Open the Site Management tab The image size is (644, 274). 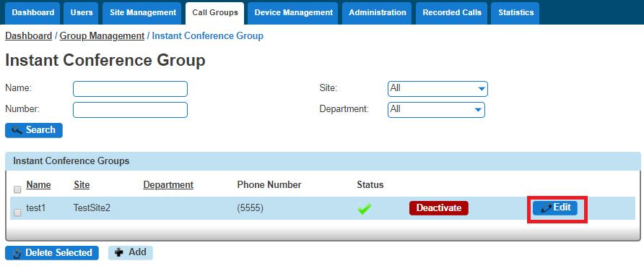point(142,13)
